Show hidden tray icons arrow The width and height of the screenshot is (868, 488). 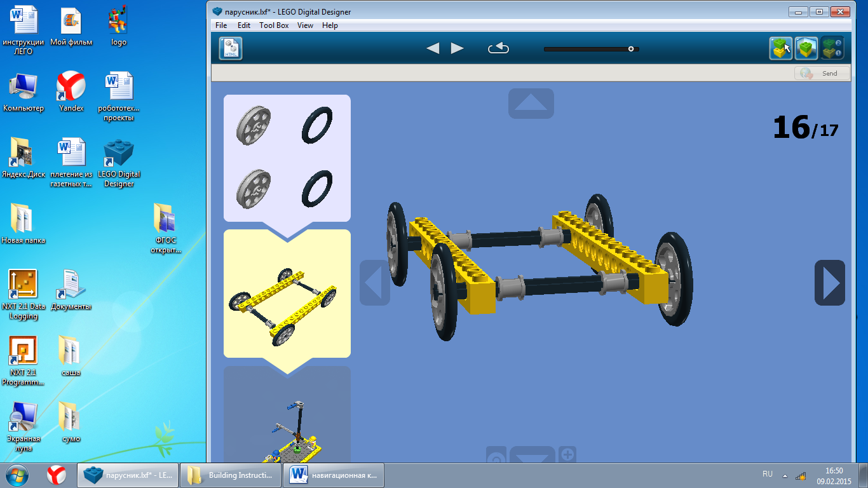[785, 475]
